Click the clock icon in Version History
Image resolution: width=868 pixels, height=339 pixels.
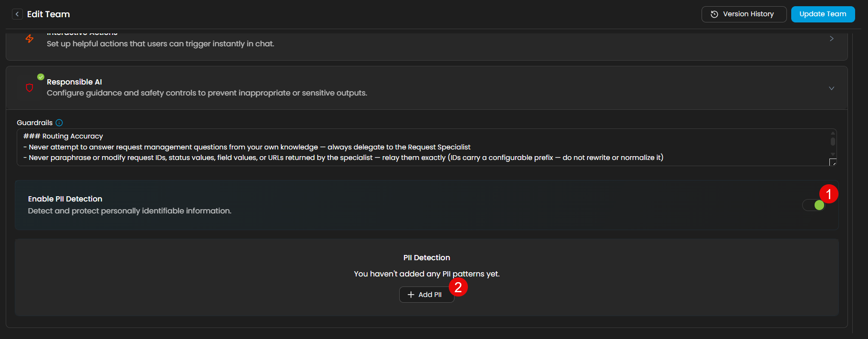(714, 14)
